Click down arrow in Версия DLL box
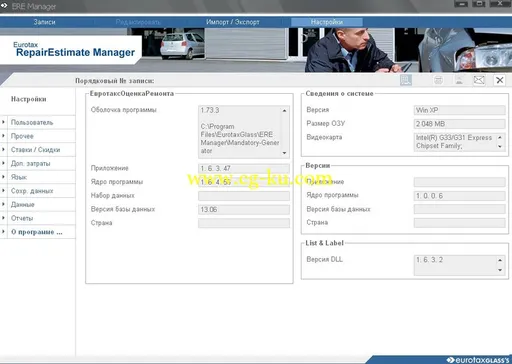Image resolution: width=512 pixels, height=364 pixels. point(500,270)
